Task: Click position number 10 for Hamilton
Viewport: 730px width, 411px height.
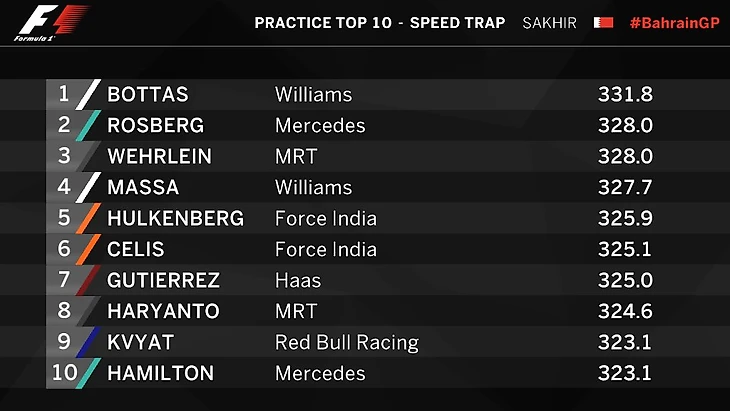Action: [62, 374]
